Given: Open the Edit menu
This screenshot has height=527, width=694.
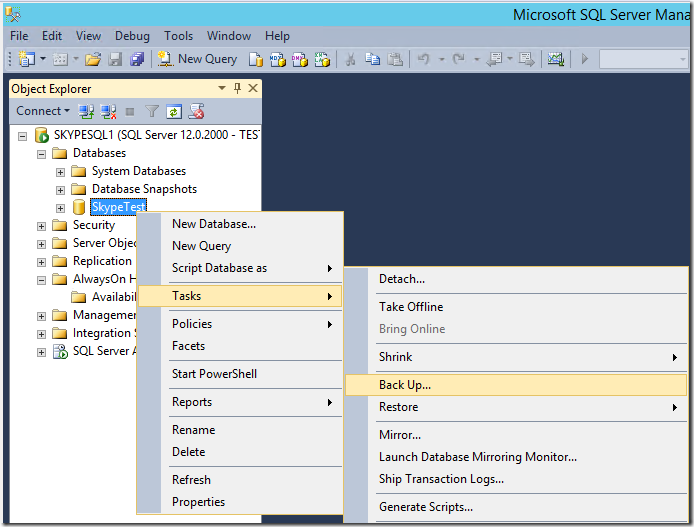Looking at the screenshot, I should tap(52, 36).
